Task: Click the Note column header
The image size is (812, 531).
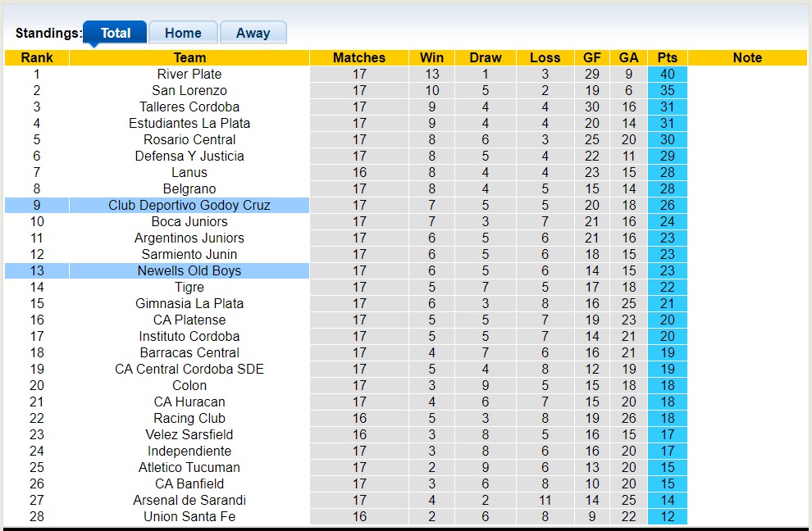Action: (x=747, y=57)
